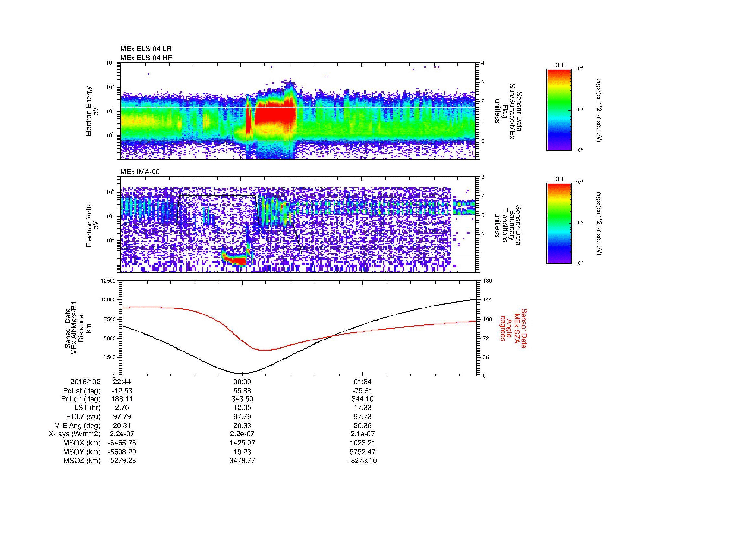Click the 'MEx ELS-04 HR' panel title
Image resolution: width=756 pixels, height=534 pixels.
pos(146,58)
